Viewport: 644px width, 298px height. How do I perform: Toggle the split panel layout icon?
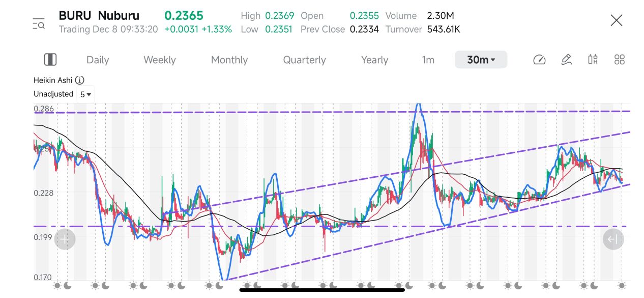coord(50,60)
